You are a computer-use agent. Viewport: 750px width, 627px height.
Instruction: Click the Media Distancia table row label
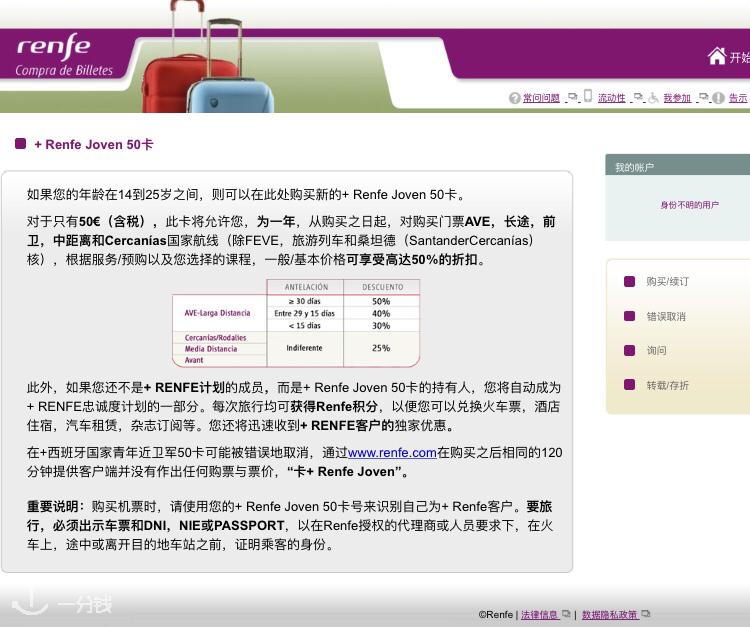[x=211, y=349]
